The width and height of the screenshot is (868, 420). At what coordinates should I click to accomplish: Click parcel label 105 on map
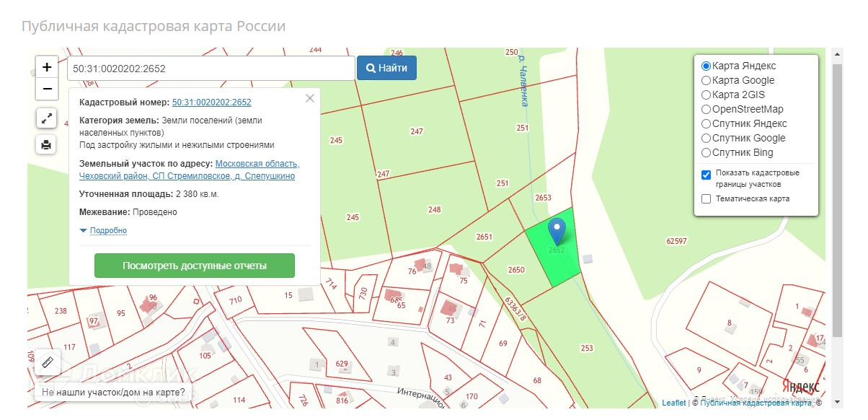click(205, 355)
